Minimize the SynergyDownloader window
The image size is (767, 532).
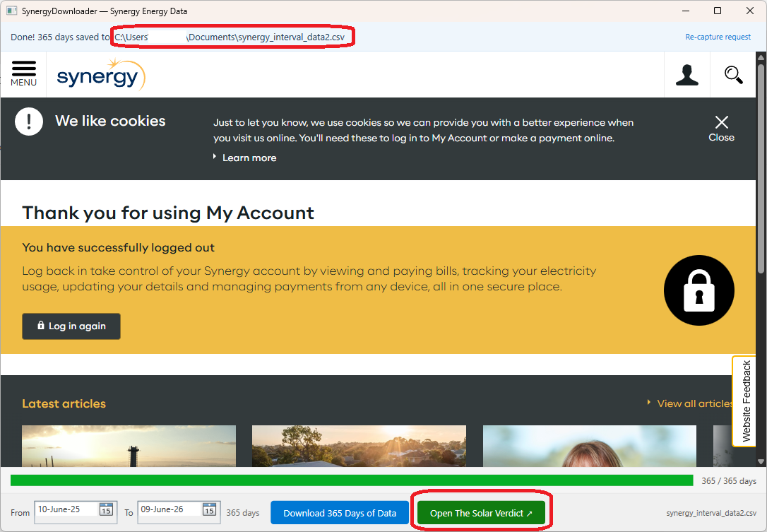coord(686,11)
